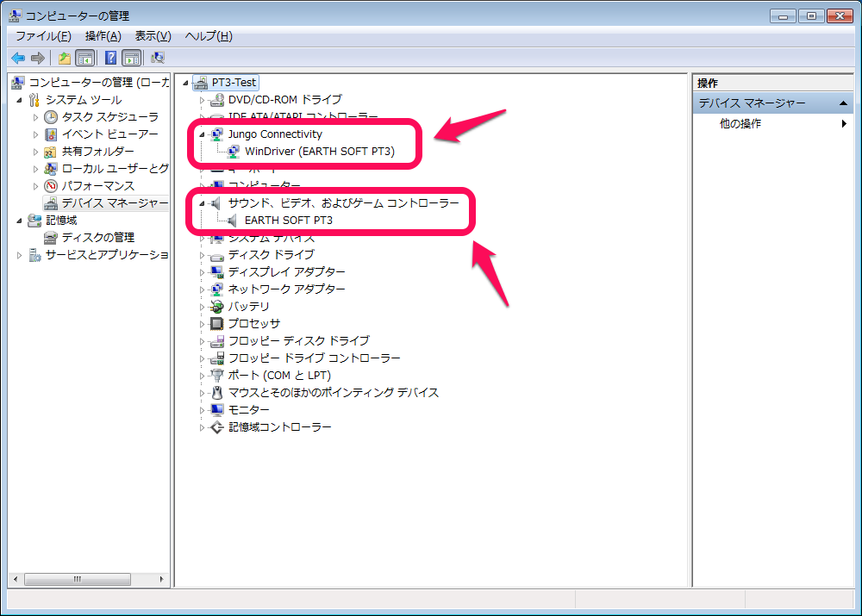Click the Disk Management icon

51,238
